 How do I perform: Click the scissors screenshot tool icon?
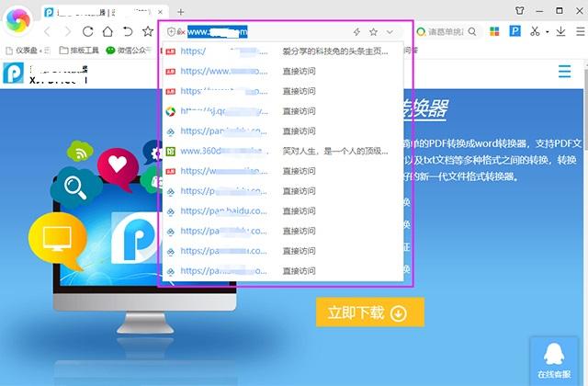535,31
